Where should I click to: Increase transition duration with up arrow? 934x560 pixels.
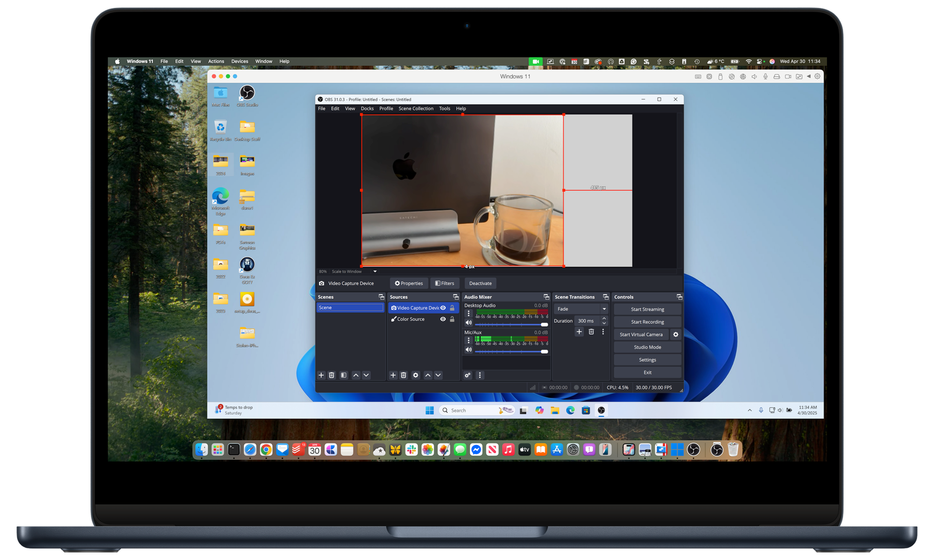604,318
